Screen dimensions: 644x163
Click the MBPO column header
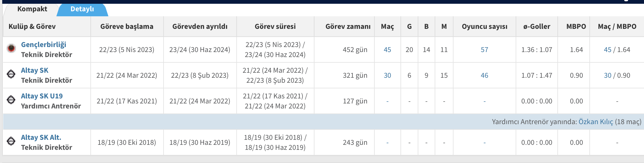coord(576,27)
